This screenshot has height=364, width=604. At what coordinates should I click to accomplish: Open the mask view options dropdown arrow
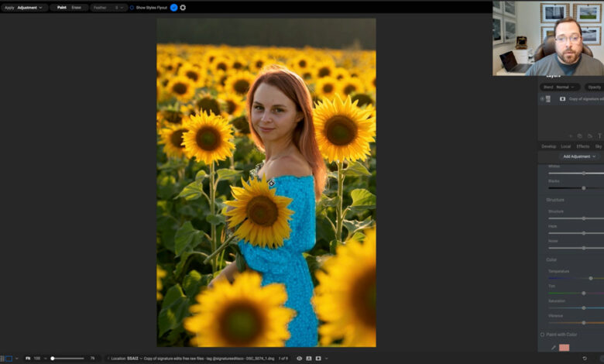click(327, 359)
